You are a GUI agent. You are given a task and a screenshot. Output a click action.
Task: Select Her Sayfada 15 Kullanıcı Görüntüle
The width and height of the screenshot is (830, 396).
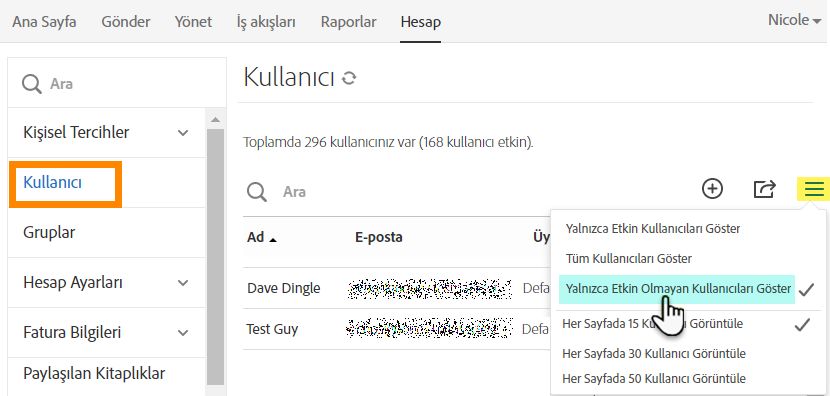point(652,323)
